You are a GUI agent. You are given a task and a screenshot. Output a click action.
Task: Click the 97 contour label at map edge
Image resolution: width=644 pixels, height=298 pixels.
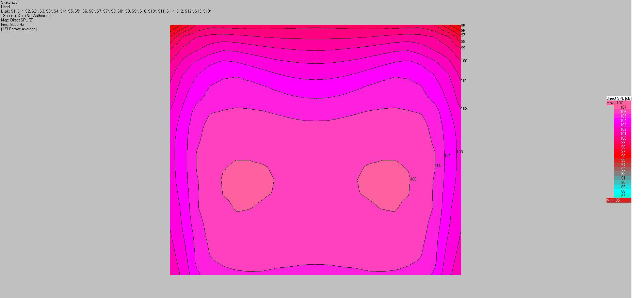463,35
